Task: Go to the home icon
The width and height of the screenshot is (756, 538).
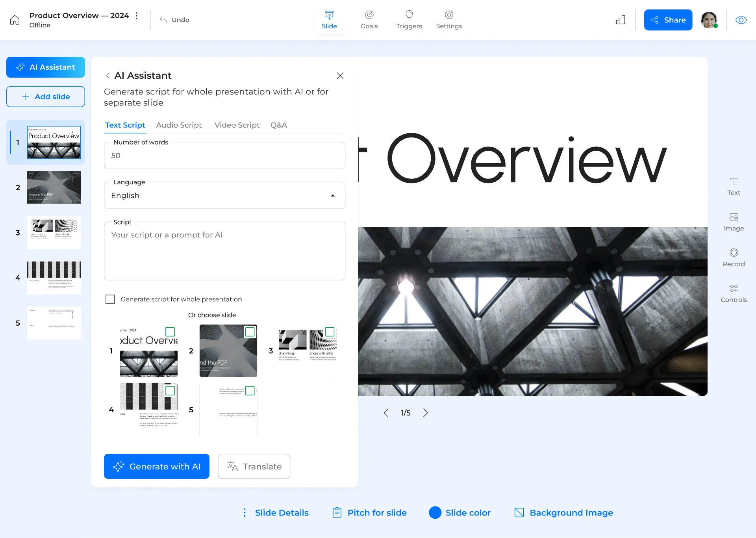Action: pos(15,20)
